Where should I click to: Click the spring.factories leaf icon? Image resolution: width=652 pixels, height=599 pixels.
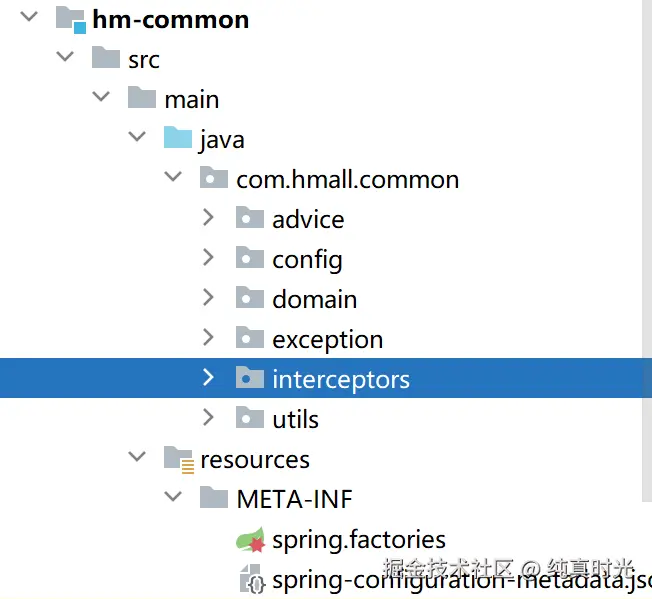click(x=250, y=540)
